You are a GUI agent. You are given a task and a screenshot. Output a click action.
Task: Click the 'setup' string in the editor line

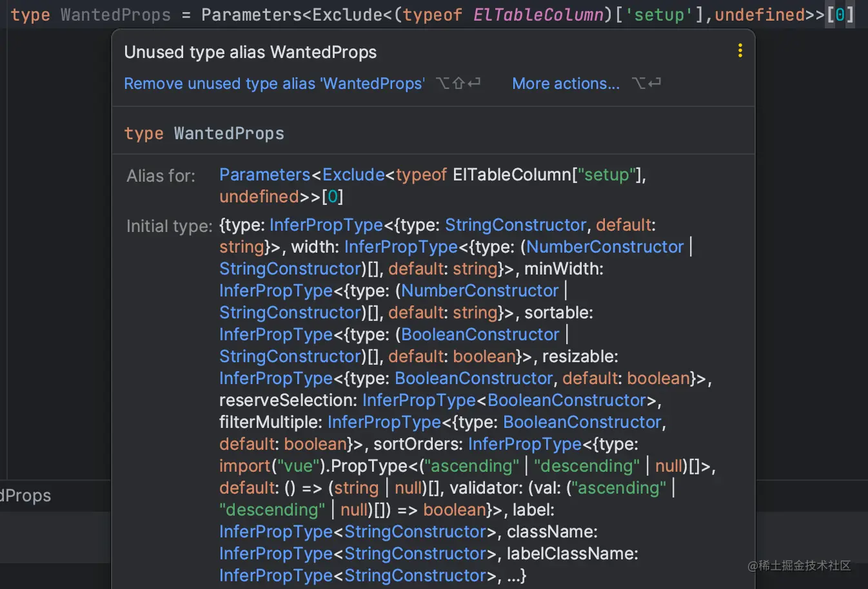pos(659,15)
